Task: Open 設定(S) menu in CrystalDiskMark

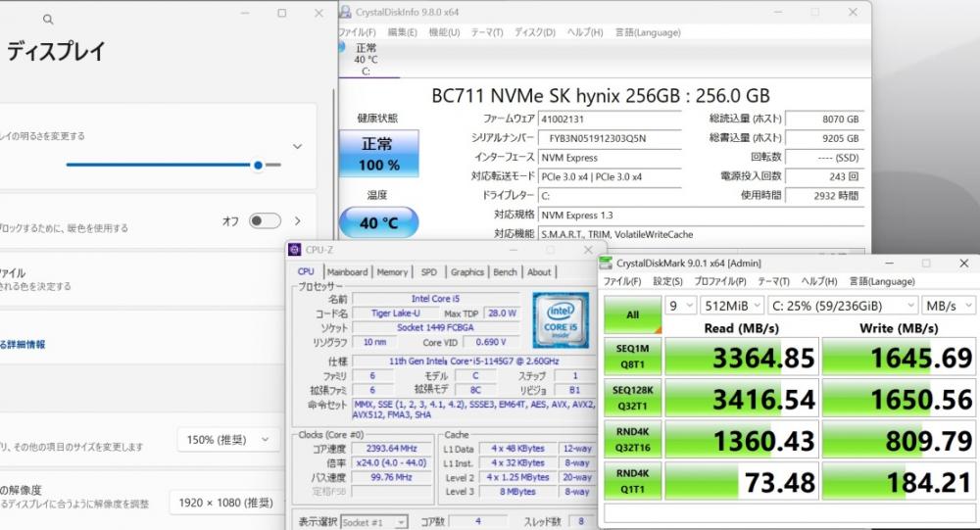Action: 667,281
